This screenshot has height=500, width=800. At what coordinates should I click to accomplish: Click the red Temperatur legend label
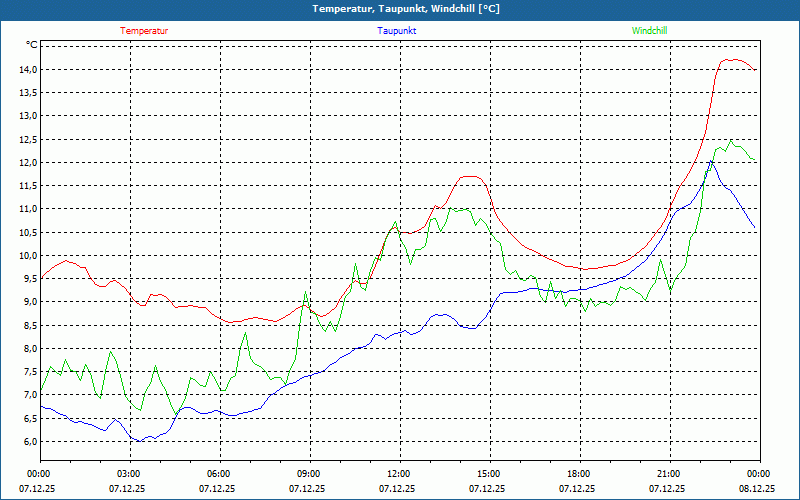[144, 30]
